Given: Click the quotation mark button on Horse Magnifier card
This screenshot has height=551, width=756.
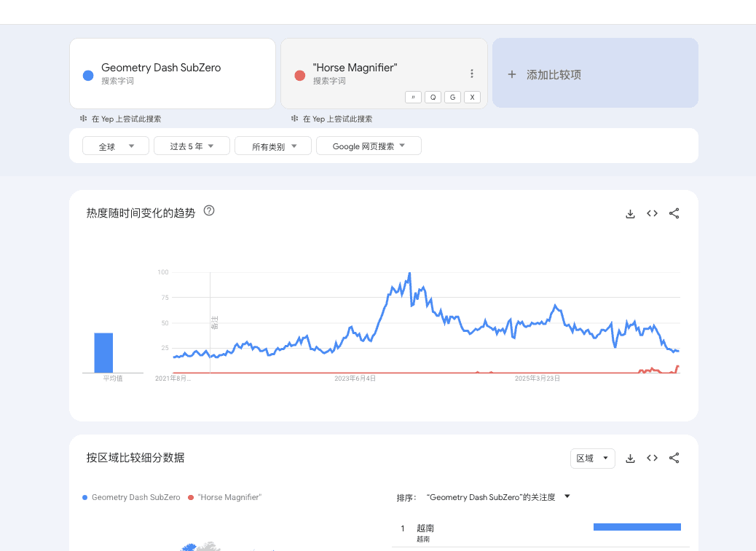Looking at the screenshot, I should tap(413, 98).
